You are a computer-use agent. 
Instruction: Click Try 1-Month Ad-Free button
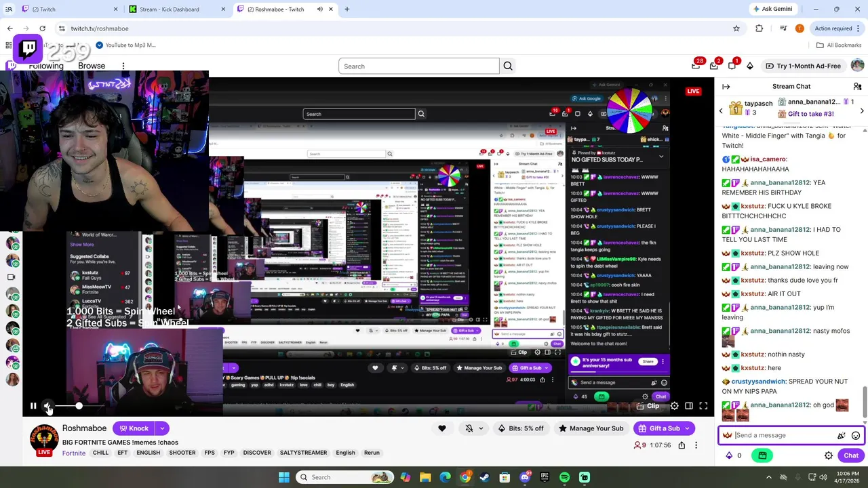(x=803, y=66)
